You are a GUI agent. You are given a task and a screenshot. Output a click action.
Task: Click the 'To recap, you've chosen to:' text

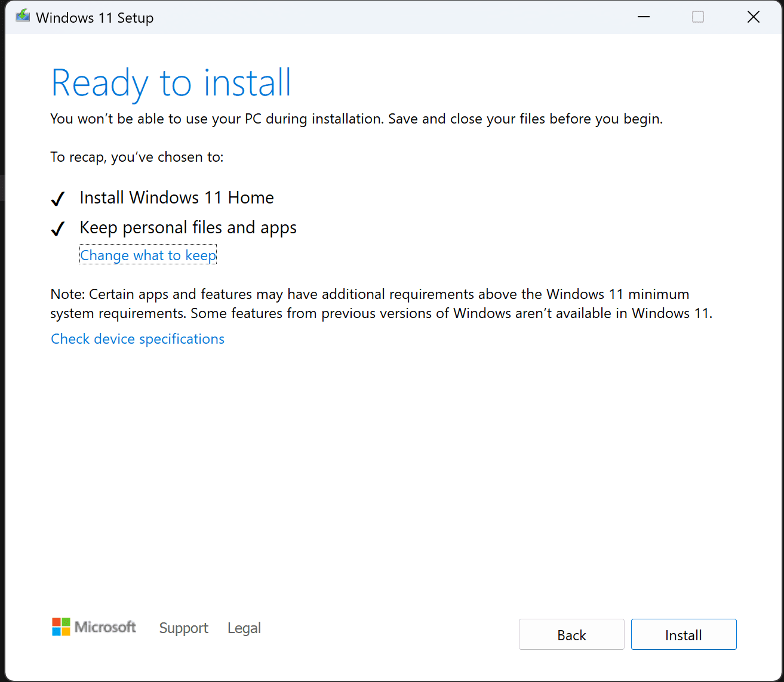point(137,157)
